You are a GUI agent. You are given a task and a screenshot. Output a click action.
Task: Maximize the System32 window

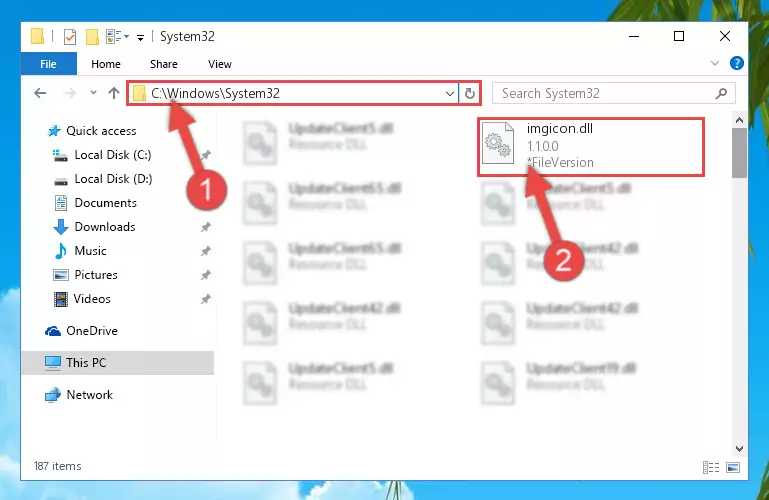point(679,36)
